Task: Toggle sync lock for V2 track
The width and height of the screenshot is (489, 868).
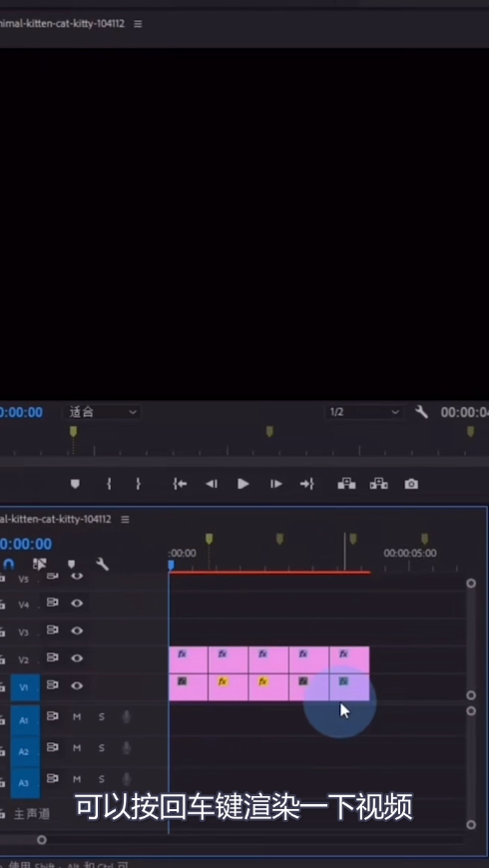Action: 53,657
